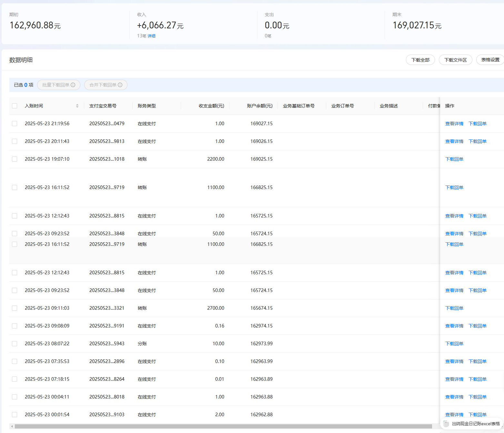
Task: Click 下载全部 button
Action: click(x=420, y=60)
